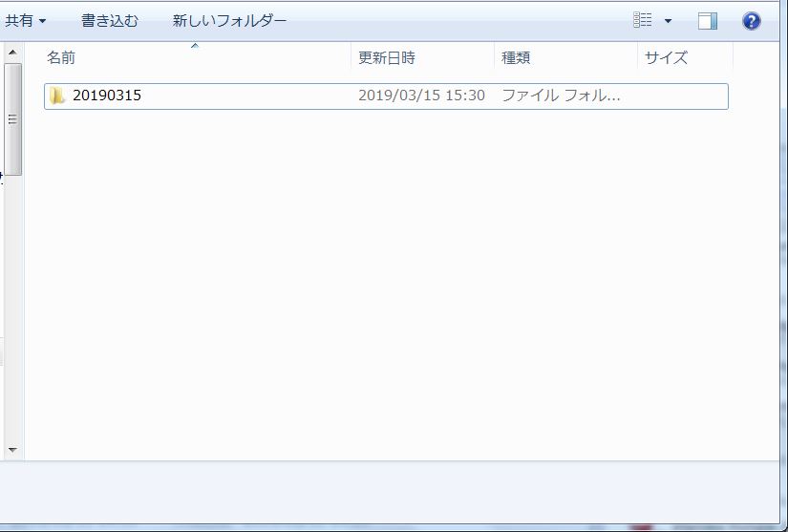Click the navigation pane scroll down arrow
Screen dimensions: 788x532
coord(13,450)
